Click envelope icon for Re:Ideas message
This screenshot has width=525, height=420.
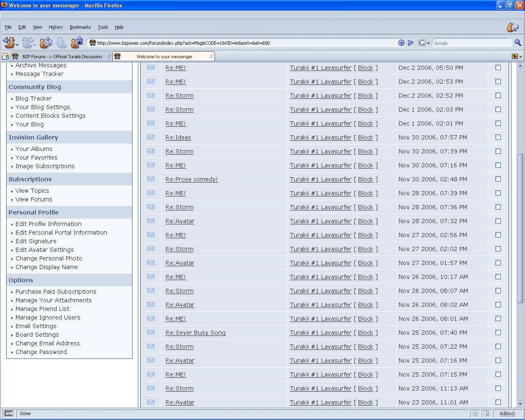(151, 137)
